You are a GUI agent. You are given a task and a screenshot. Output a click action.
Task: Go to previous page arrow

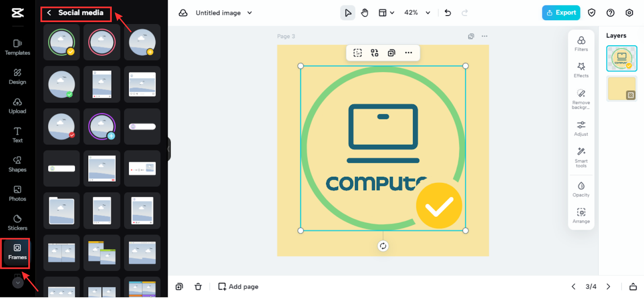(573, 286)
